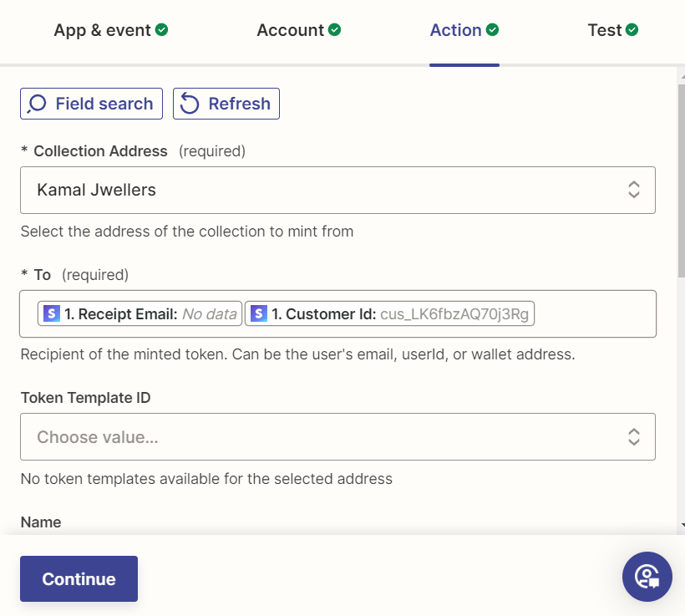
Task: Open Token Template ID chevron selector
Action: point(634,436)
